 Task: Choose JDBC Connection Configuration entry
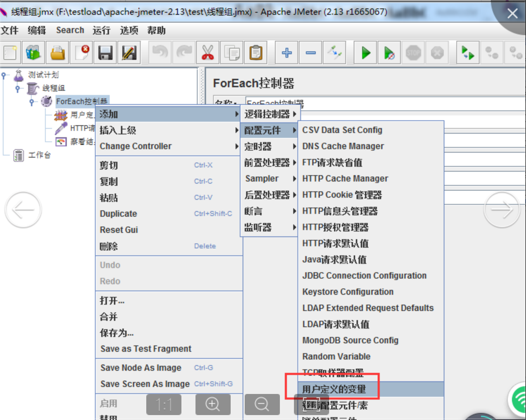click(x=371, y=275)
